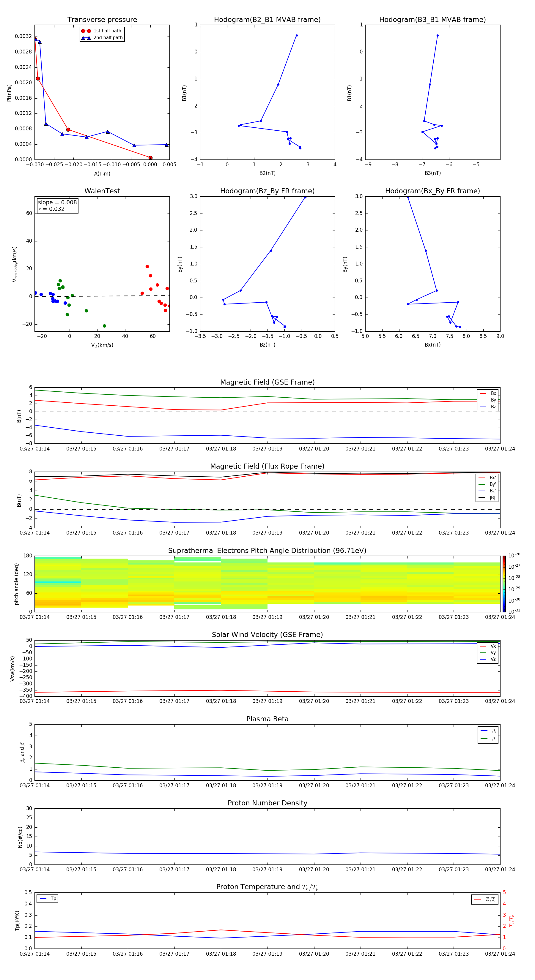Click the "B2(nT)" x-axis label

[x=267, y=173]
